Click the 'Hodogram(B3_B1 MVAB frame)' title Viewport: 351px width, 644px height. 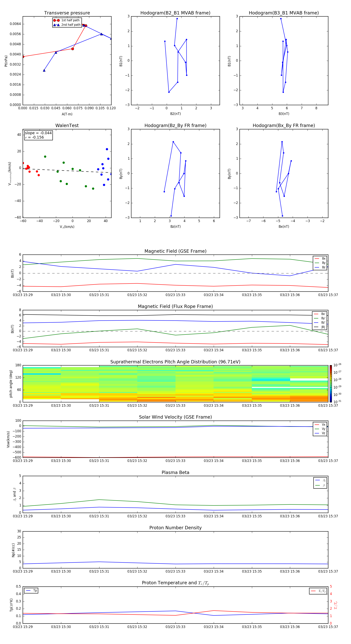click(x=284, y=13)
